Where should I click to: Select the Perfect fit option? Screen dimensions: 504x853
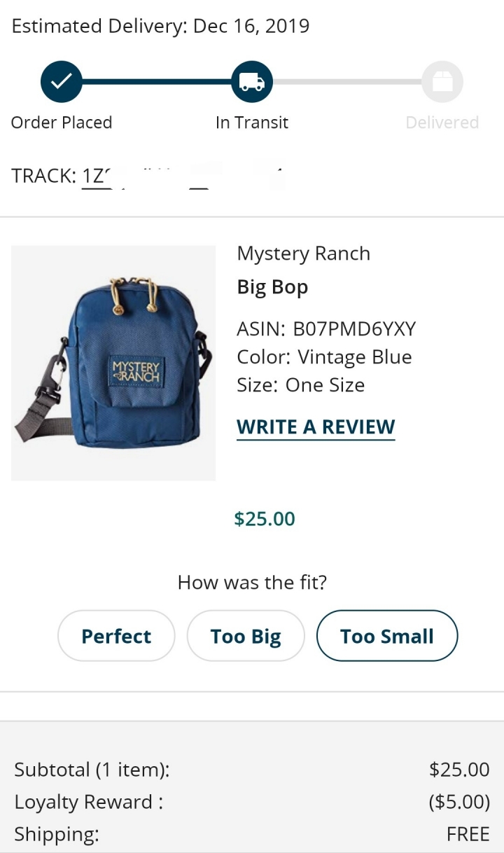[116, 636]
